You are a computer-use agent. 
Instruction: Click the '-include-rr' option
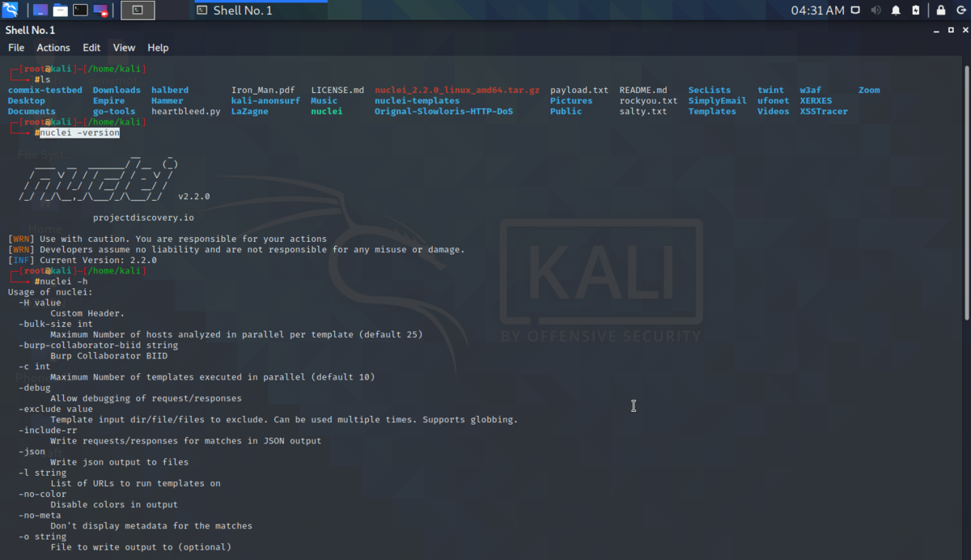(48, 430)
